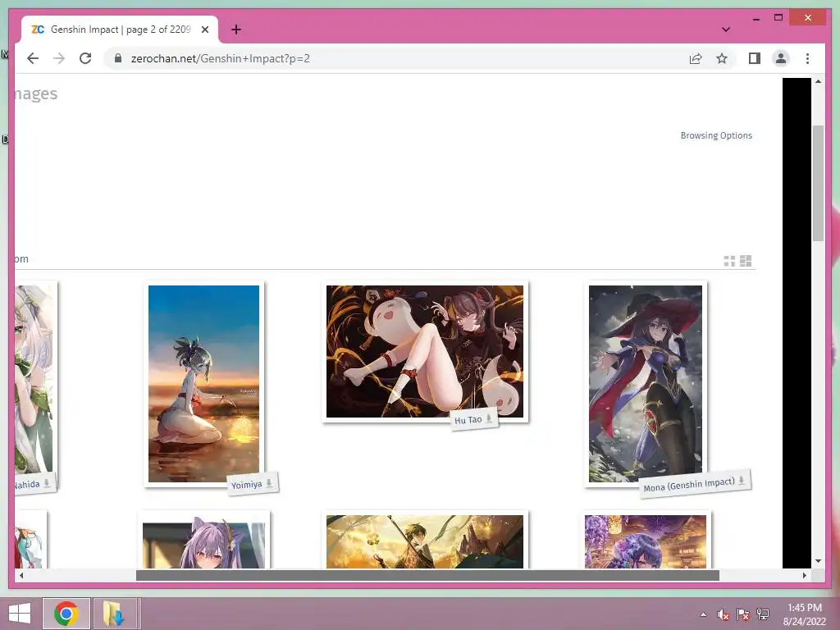Click the vertical scrollbar up arrow

point(818,81)
